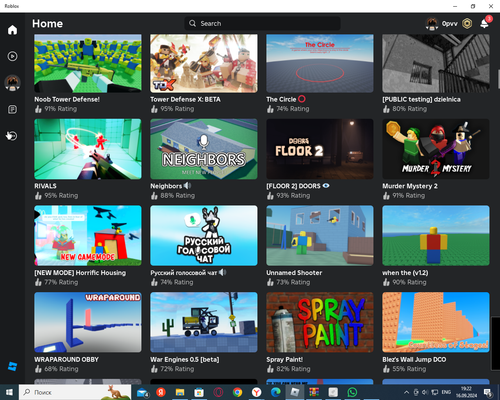
Task: Click the thumbs-up icon under Spray Paint!
Action: (270, 369)
